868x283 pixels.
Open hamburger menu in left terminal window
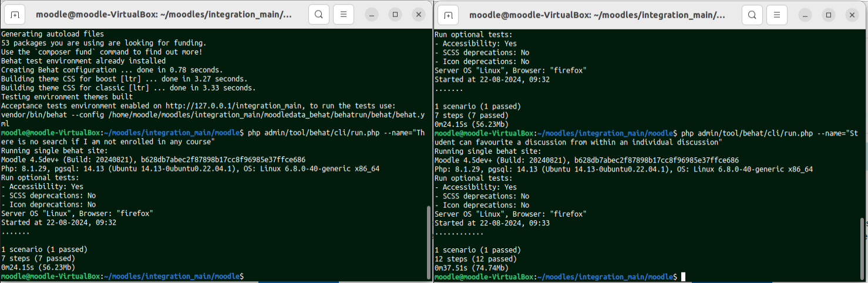[344, 15]
